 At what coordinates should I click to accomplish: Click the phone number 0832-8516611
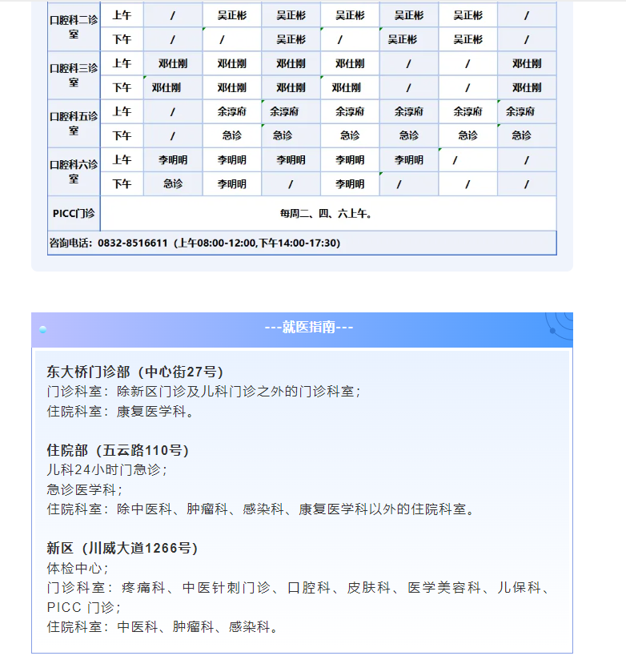click(x=133, y=243)
